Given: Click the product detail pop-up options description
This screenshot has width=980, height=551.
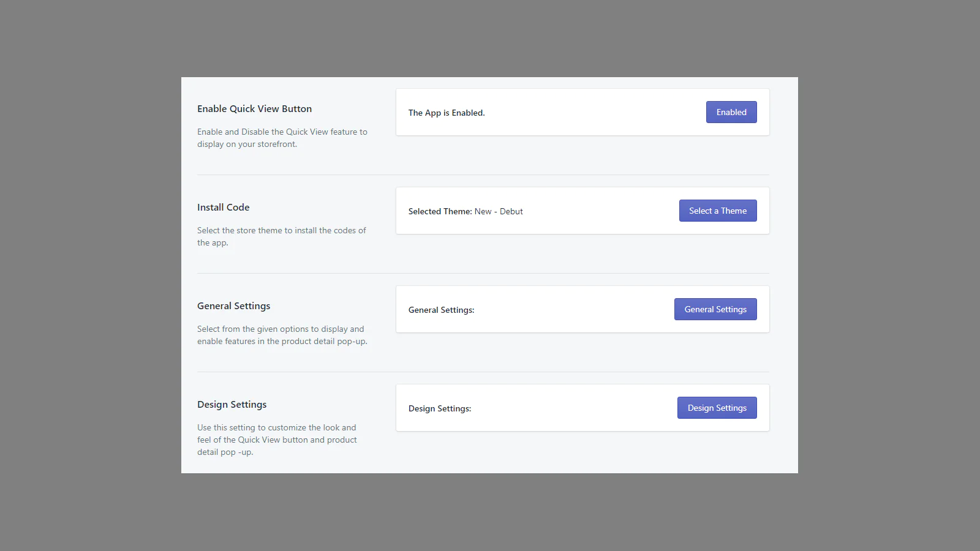Looking at the screenshot, I should pos(282,335).
